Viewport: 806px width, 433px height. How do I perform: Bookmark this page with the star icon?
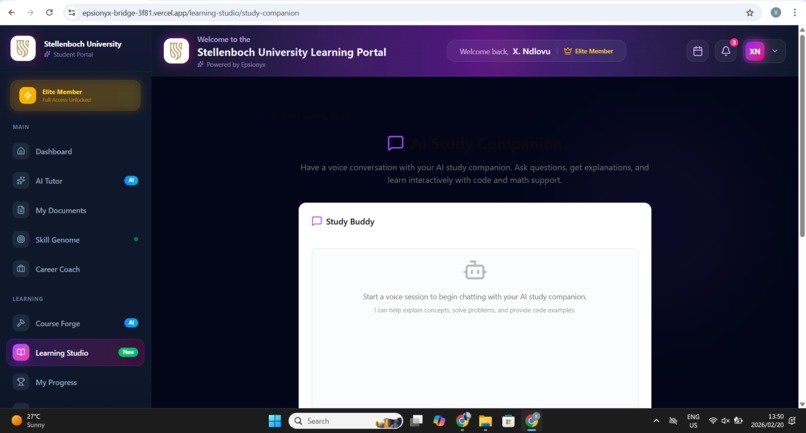750,13
